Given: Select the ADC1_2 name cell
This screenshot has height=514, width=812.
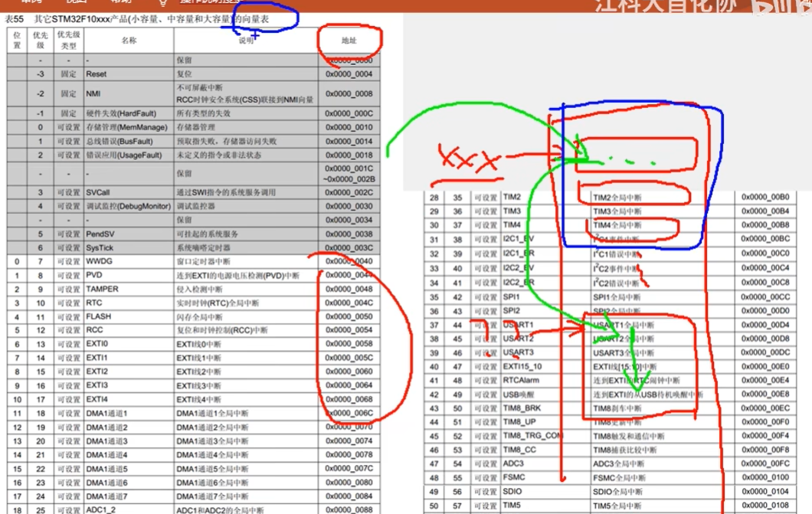Looking at the screenshot, I should coord(129,509).
